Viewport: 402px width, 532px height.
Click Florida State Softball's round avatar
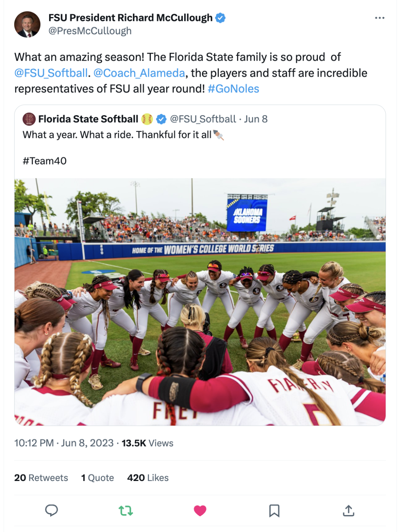click(x=29, y=119)
